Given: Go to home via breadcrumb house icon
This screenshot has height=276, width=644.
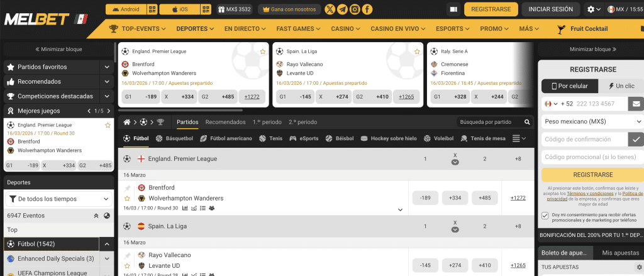Looking at the screenshot, I should pos(127,122).
